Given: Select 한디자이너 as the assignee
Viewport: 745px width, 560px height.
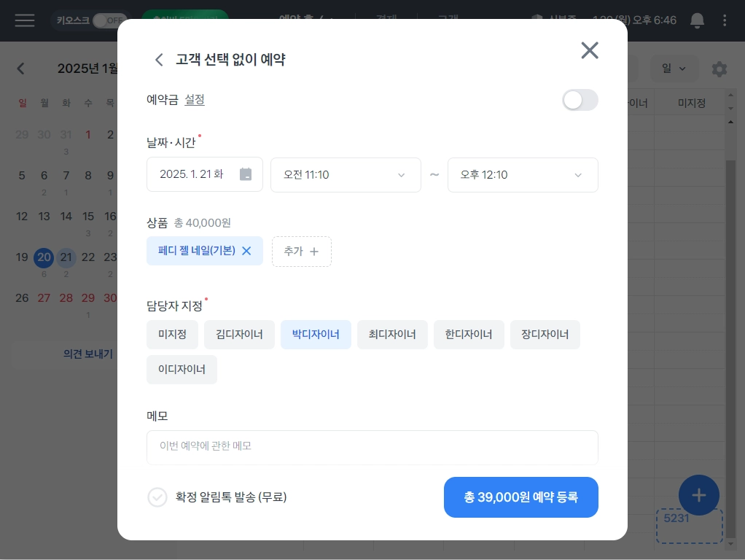Looking at the screenshot, I should point(469,335).
